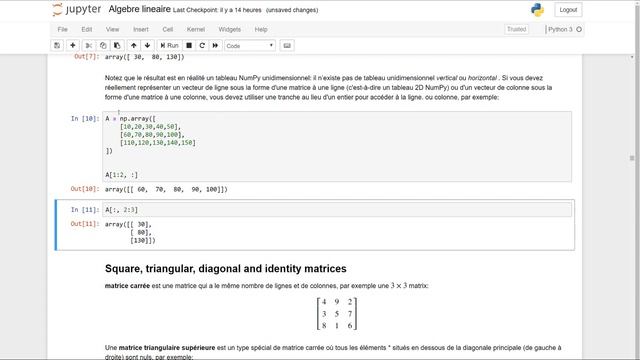Viewport: 640px width, 360px height.
Task: Click the Jupyter logo
Action: 77,9
